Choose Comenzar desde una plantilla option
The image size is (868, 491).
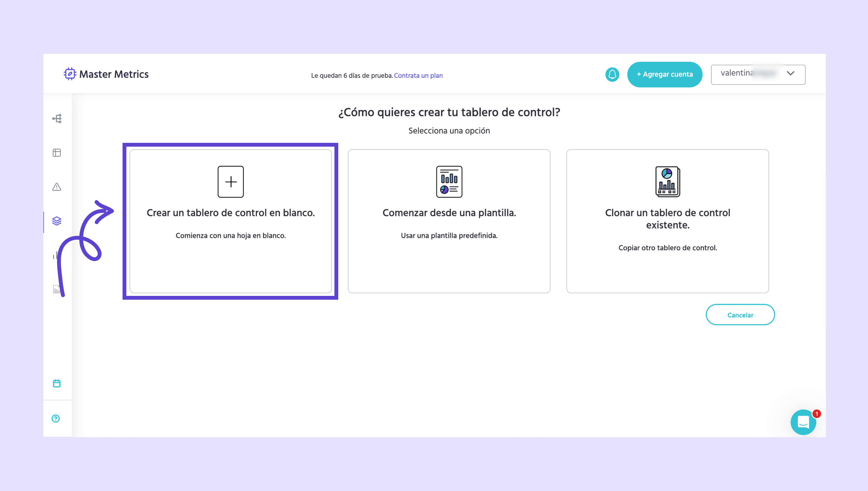tap(449, 213)
